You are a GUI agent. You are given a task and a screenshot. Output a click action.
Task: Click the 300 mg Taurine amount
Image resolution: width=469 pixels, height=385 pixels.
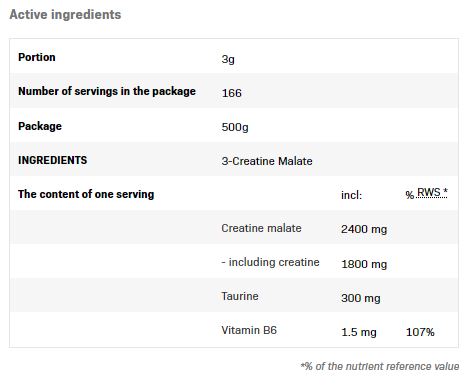point(361,298)
